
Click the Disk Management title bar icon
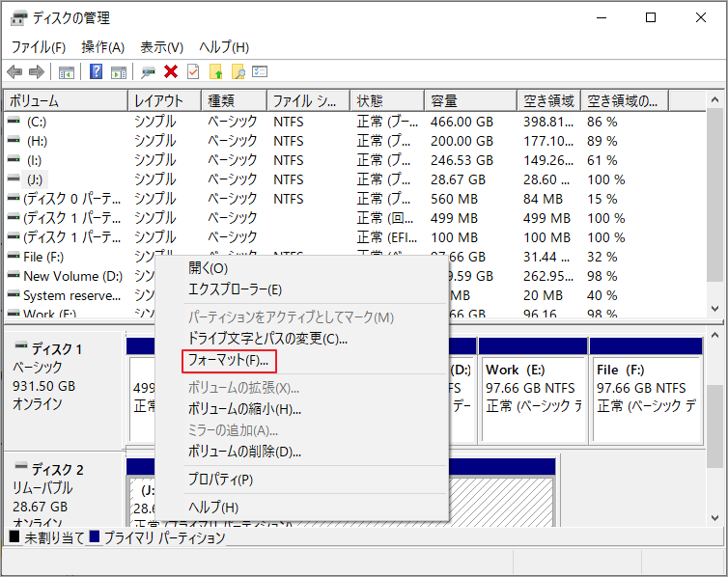(19, 18)
